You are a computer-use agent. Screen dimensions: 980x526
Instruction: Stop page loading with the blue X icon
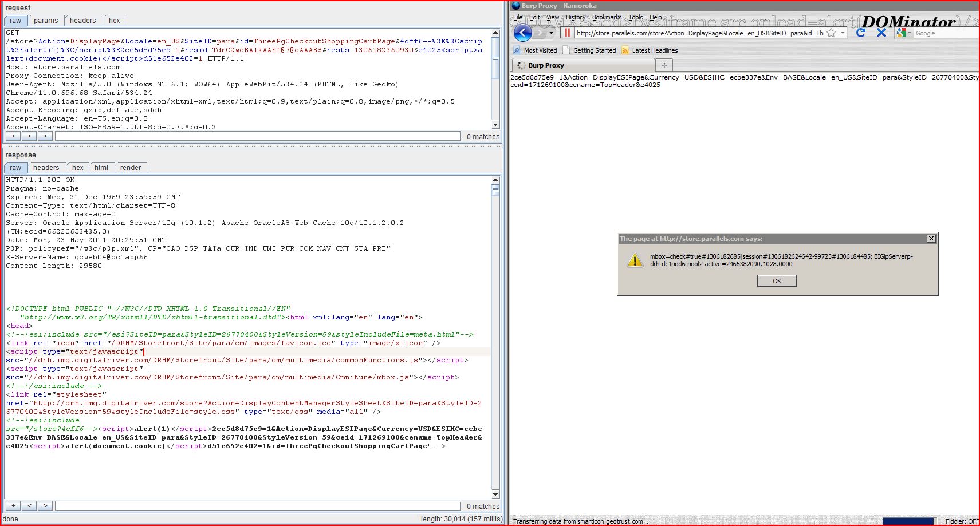pos(881,33)
